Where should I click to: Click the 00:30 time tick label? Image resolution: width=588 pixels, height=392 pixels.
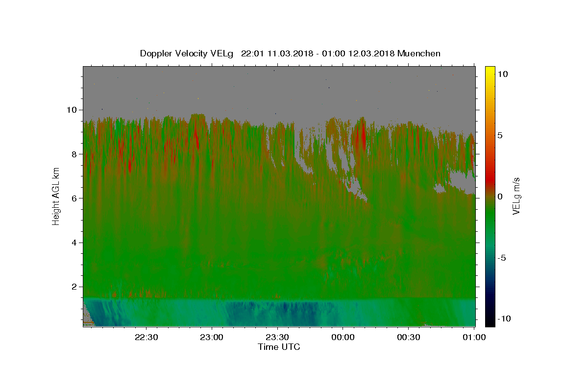click(x=408, y=337)
